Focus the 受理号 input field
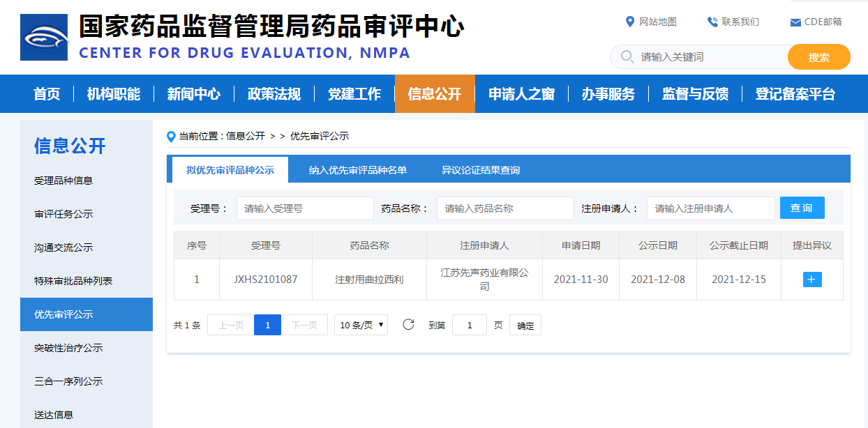Viewport: 868px width, 428px height. 305,208
